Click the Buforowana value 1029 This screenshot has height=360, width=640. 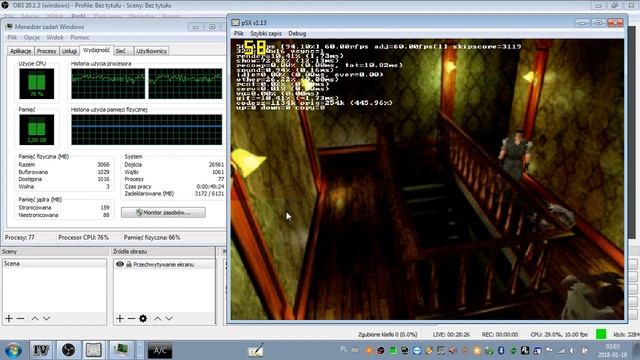(x=103, y=172)
